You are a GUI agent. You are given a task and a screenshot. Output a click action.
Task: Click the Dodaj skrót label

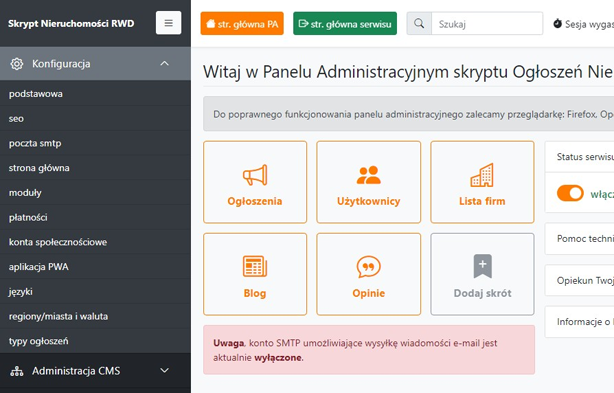(482, 293)
